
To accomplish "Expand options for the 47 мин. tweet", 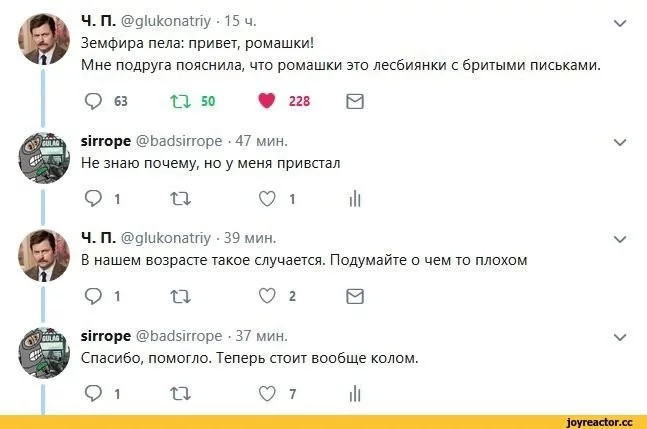I will point(619,141).
